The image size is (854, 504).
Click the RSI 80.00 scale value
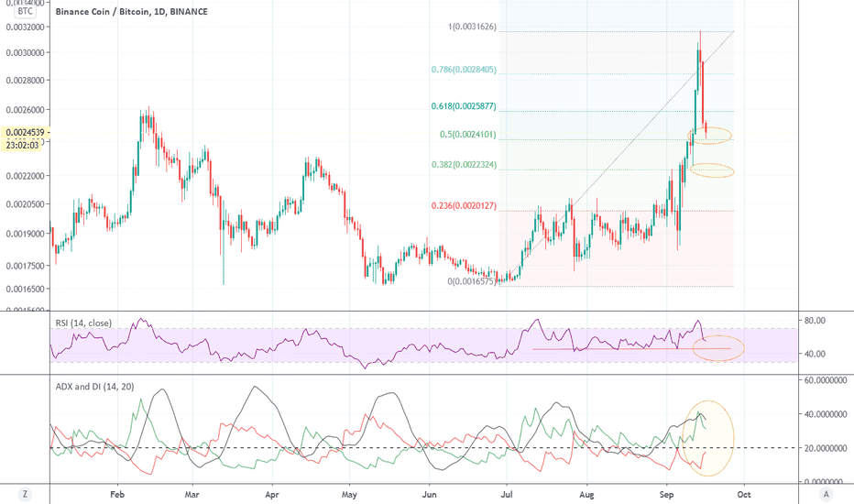(815, 321)
